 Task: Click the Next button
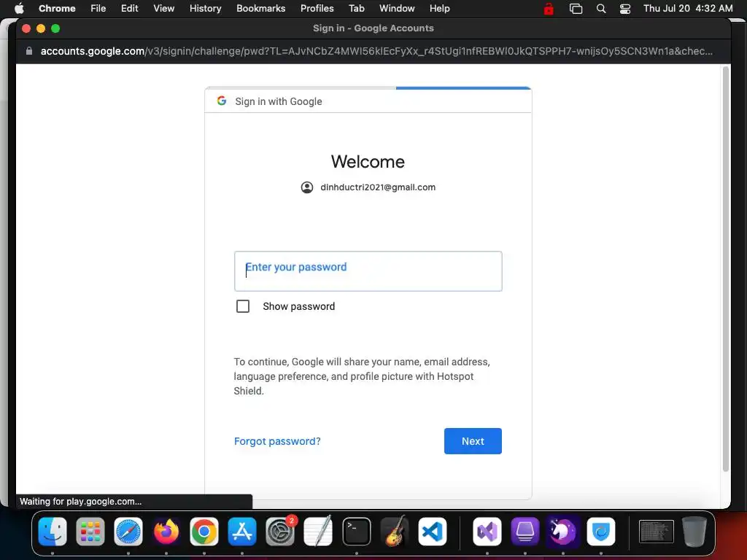coord(473,441)
